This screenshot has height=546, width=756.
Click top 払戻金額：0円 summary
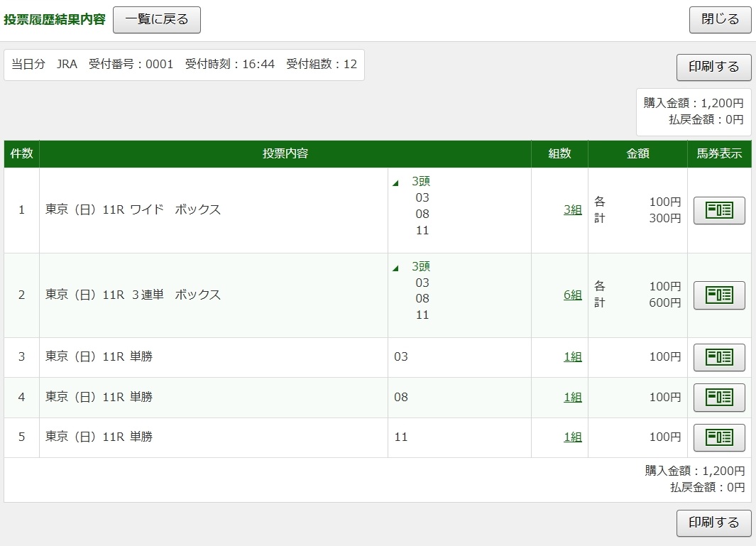(x=706, y=119)
